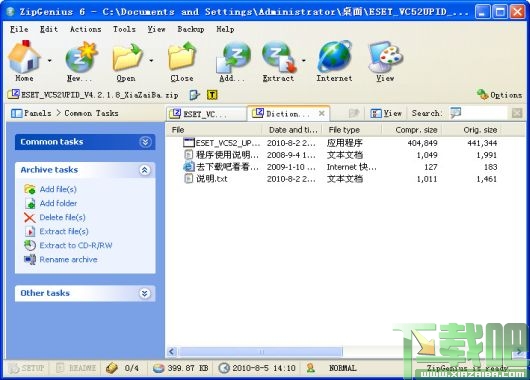Click the Home toolbar icon
Screen dimensions: 530x380
pyautogui.click(x=24, y=57)
